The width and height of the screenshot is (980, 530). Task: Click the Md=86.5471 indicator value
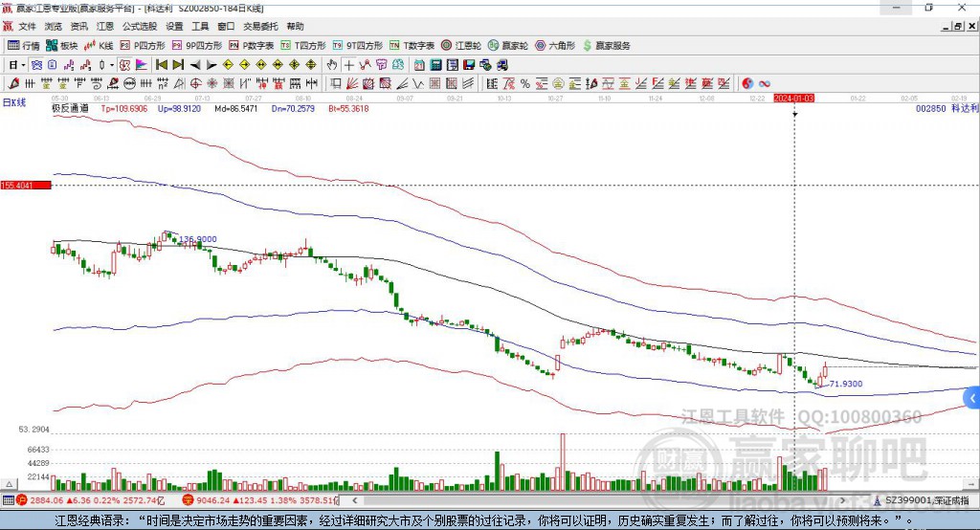pos(235,109)
